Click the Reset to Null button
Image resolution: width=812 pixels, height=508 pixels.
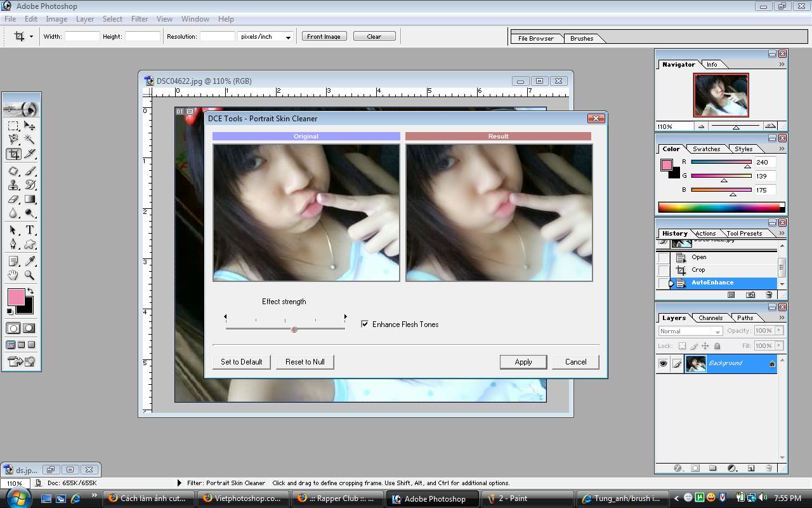click(x=305, y=362)
